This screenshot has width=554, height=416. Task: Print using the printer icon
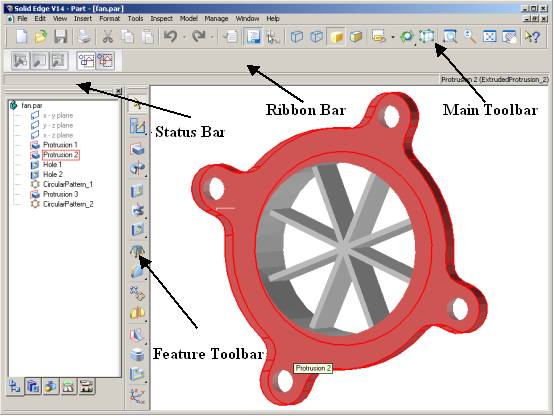[x=84, y=36]
